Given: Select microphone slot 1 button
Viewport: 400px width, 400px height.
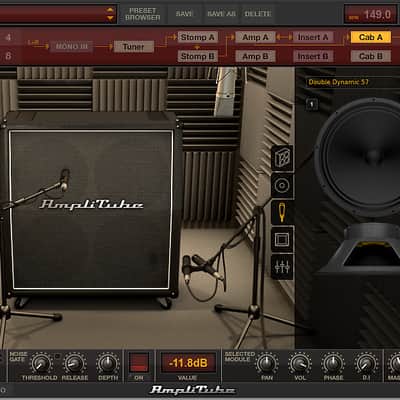Looking at the screenshot, I should click(312, 104).
